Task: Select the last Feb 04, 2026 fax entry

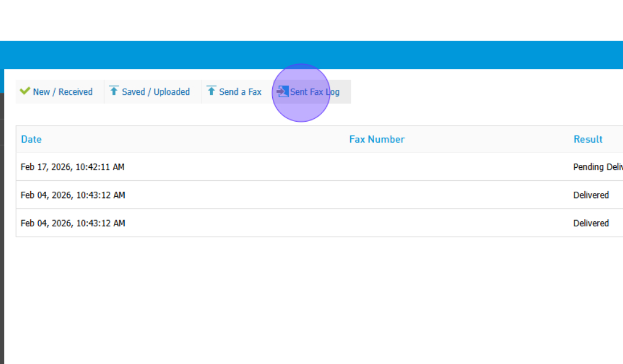Action: [x=72, y=223]
